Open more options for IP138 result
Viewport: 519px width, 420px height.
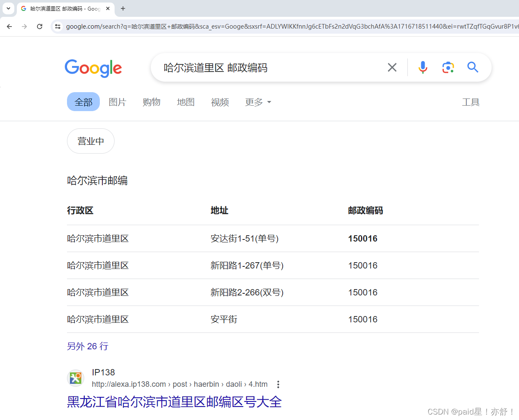(x=278, y=384)
